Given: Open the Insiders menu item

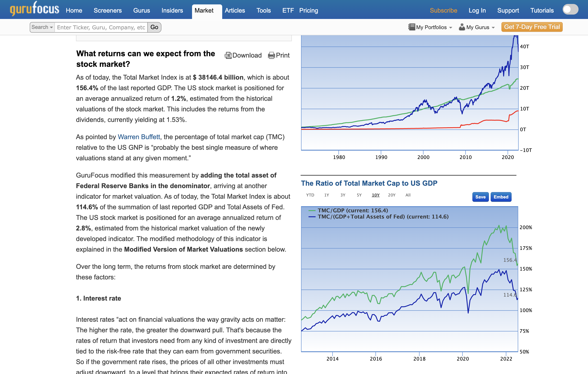Looking at the screenshot, I should pos(172,11).
